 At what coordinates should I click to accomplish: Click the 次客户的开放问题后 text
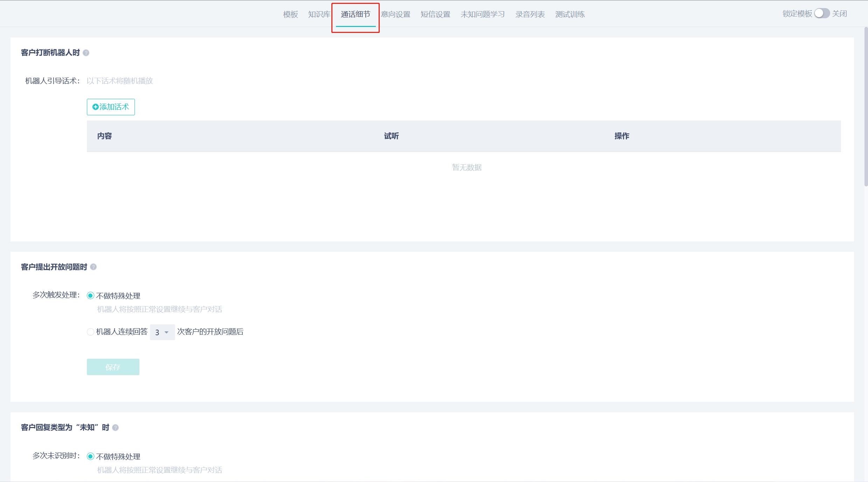(x=210, y=332)
